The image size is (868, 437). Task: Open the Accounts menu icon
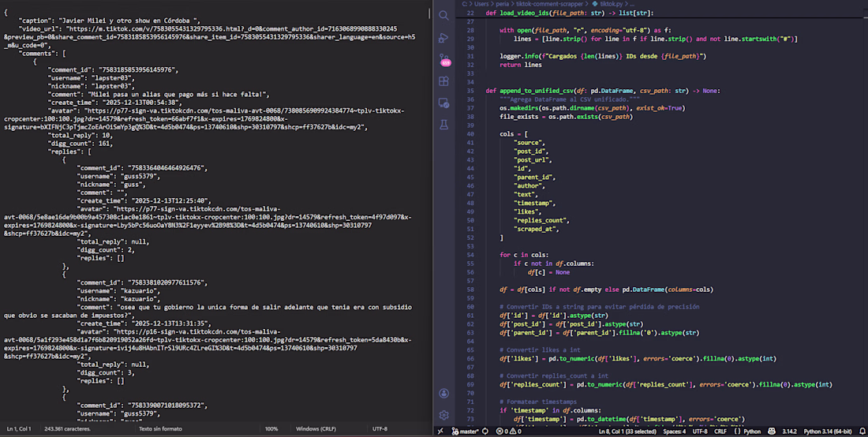(444, 393)
